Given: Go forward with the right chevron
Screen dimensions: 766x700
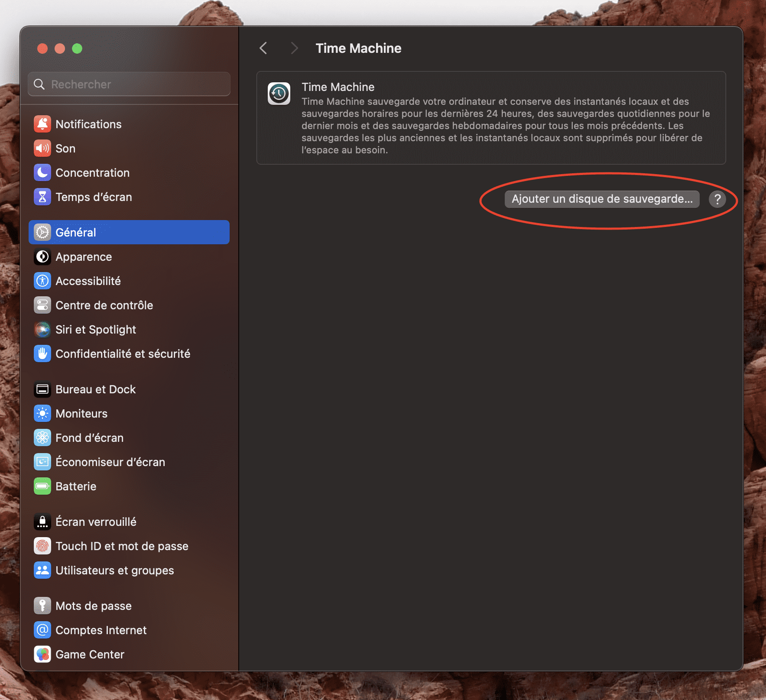Looking at the screenshot, I should point(294,48).
